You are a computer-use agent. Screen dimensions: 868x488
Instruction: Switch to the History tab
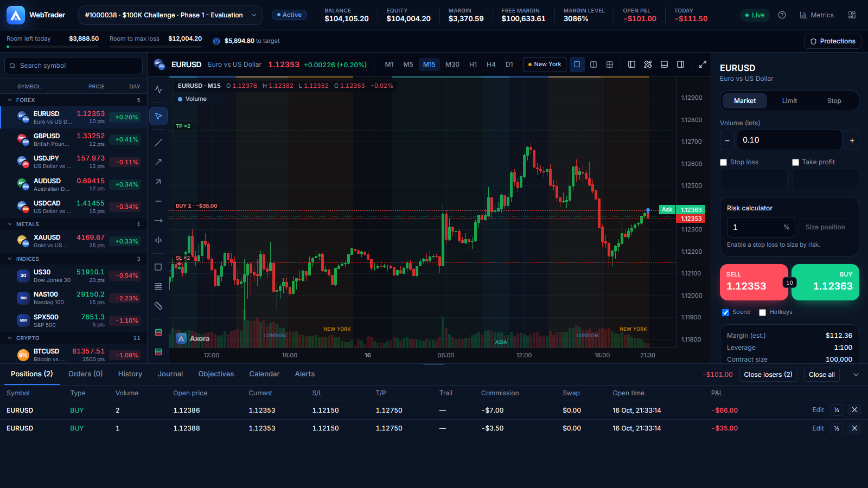130,374
